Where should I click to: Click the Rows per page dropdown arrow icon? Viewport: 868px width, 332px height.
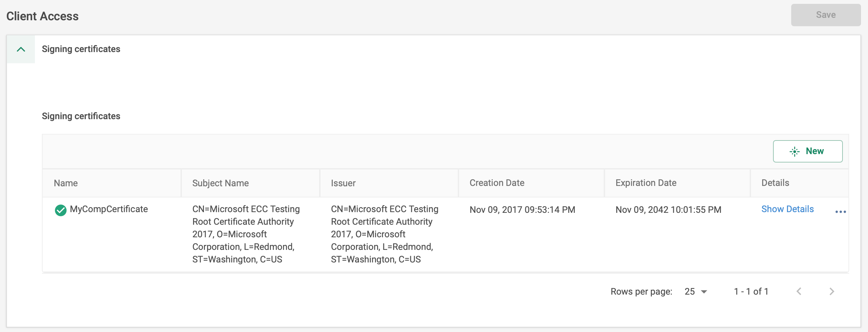coord(705,291)
